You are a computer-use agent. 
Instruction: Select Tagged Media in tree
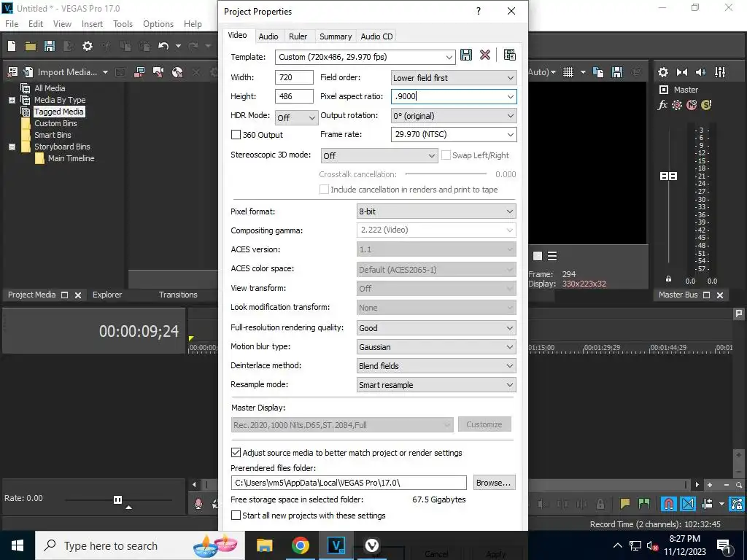pos(59,112)
